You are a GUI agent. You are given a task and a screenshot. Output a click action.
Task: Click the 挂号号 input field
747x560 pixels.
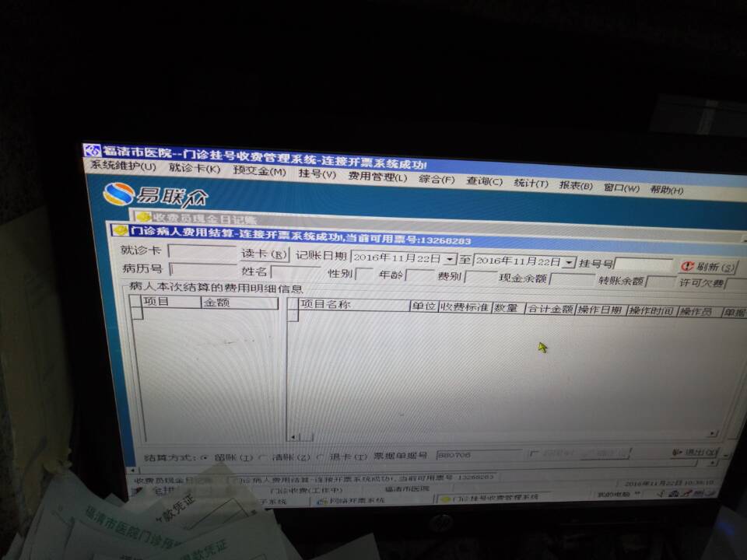pyautogui.click(x=644, y=264)
